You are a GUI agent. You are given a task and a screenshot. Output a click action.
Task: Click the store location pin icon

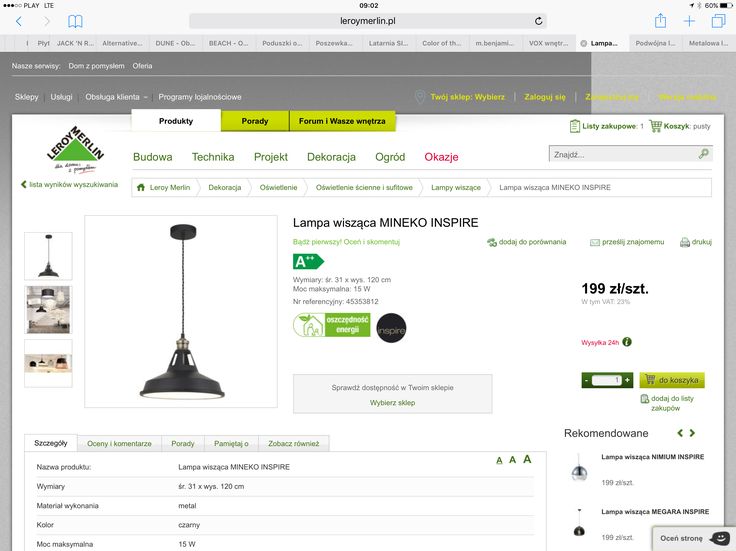pos(420,97)
